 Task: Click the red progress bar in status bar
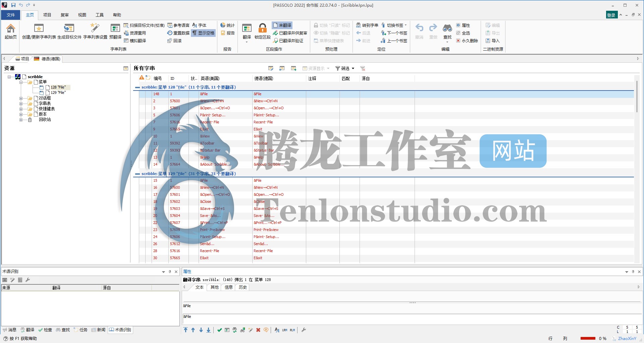[x=588, y=338]
